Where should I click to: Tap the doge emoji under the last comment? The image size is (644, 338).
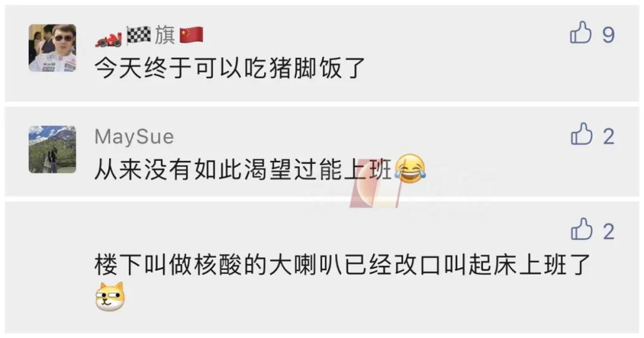[x=110, y=296]
